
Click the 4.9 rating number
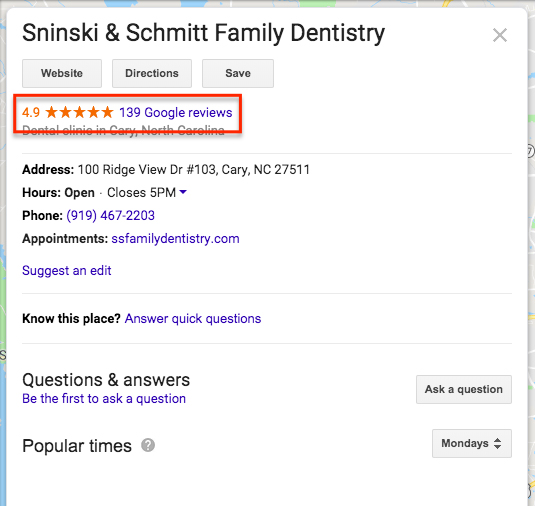(x=31, y=112)
